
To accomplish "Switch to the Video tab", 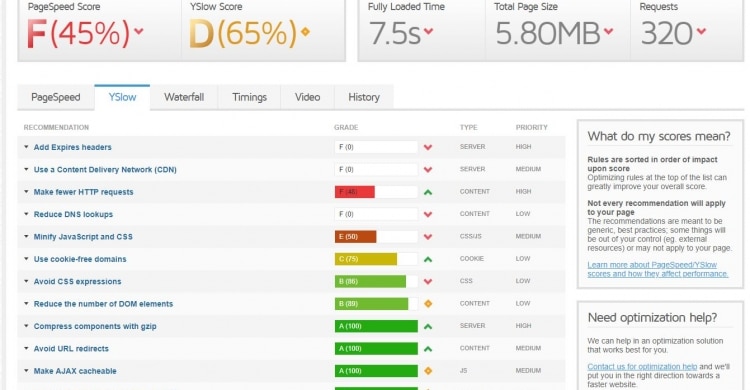I will coord(307,97).
